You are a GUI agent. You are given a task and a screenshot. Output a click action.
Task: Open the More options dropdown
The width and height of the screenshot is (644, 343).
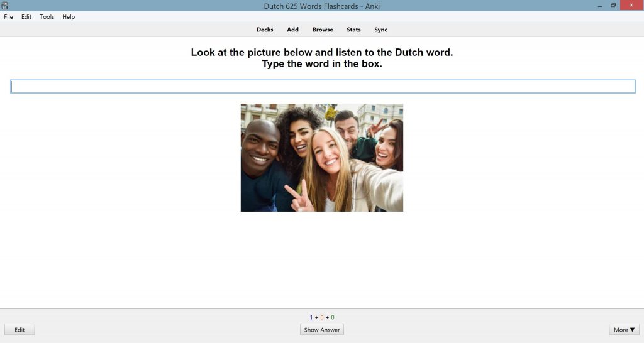pyautogui.click(x=624, y=330)
